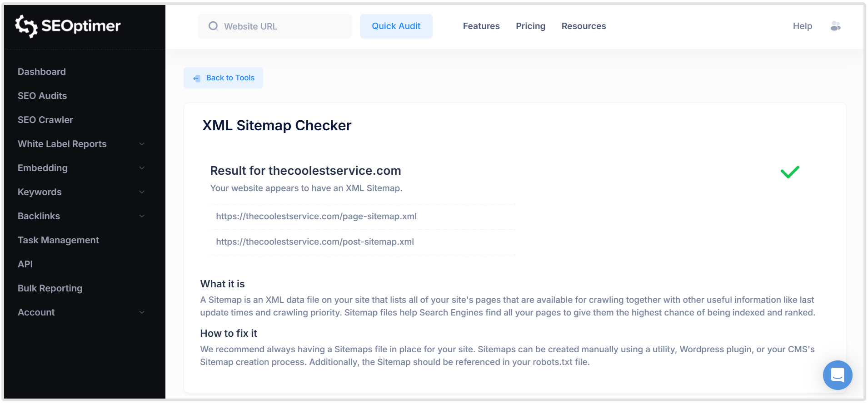868x404 pixels.
Task: Focus the Website URL input field
Action: point(275,26)
